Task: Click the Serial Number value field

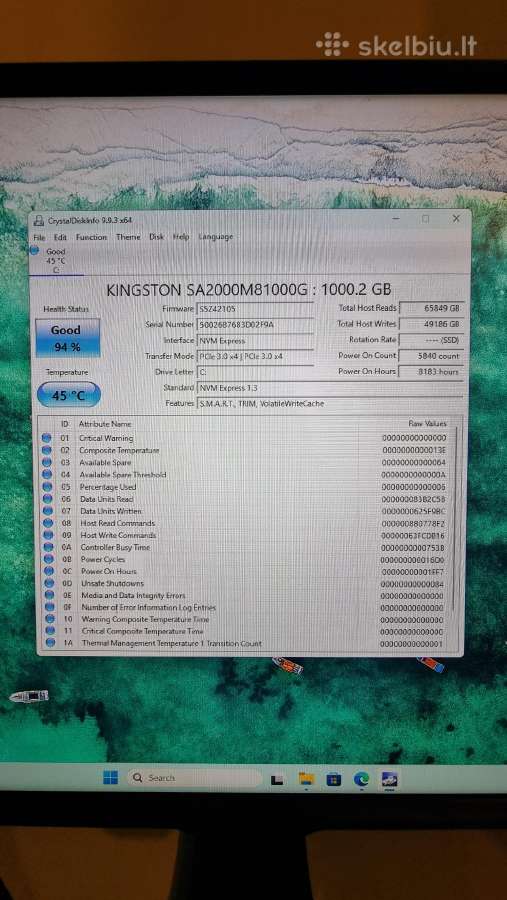Action: [255, 324]
